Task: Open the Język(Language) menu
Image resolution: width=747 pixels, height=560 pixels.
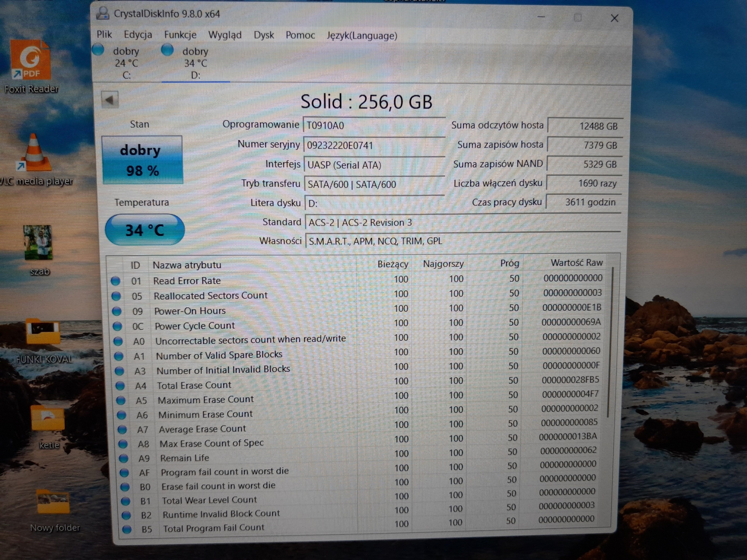Action: tap(361, 36)
